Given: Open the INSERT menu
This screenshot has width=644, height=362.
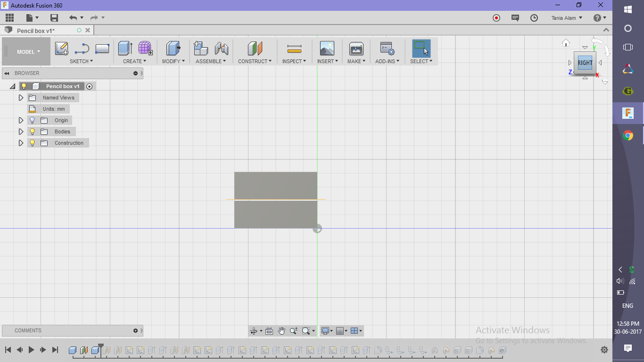Looking at the screenshot, I should [327, 61].
